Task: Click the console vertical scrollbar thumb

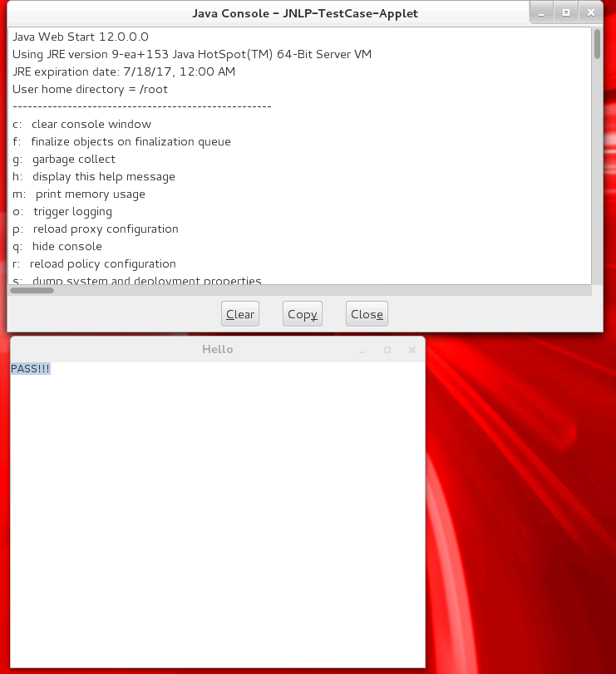Action: tap(597, 44)
